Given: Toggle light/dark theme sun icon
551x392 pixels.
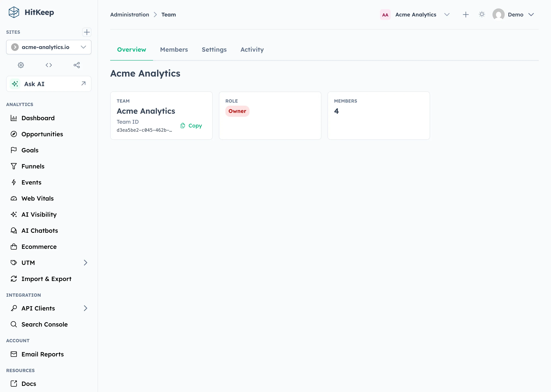Looking at the screenshot, I should pos(482,15).
